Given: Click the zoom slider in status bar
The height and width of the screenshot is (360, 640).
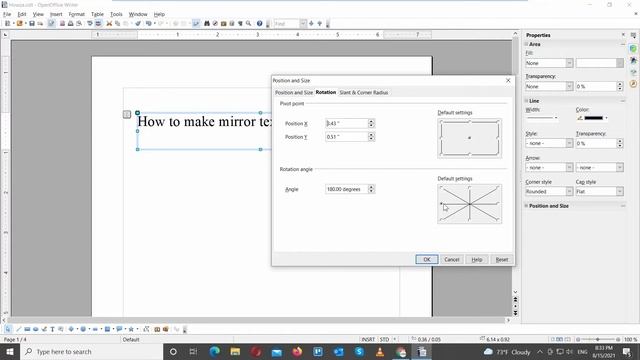Looking at the screenshot, I should [x=598, y=339].
